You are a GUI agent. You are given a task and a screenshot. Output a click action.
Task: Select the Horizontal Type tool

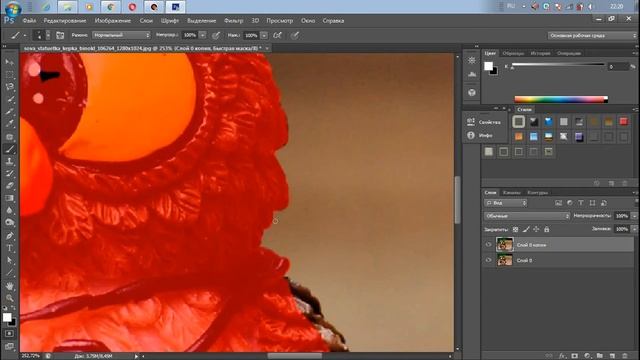click(x=9, y=248)
